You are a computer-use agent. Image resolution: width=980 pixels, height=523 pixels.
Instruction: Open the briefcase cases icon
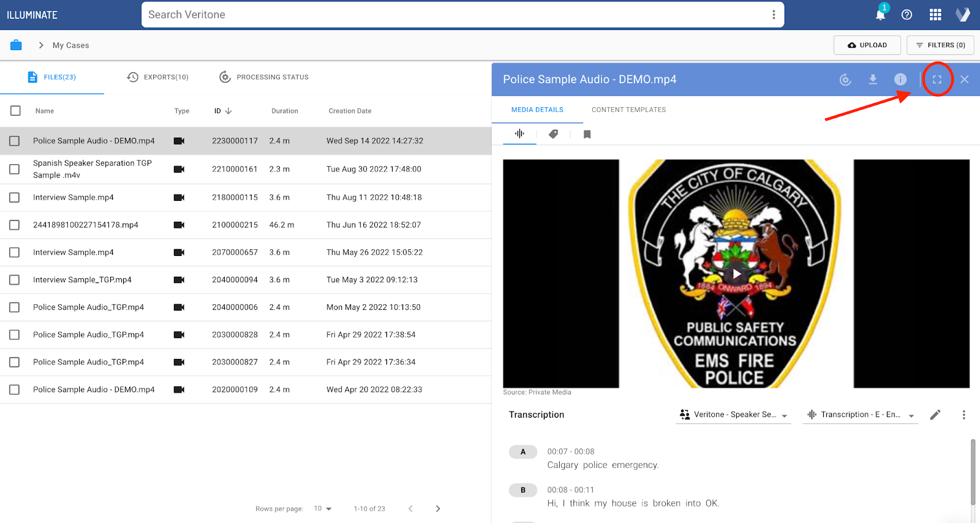[x=16, y=45]
